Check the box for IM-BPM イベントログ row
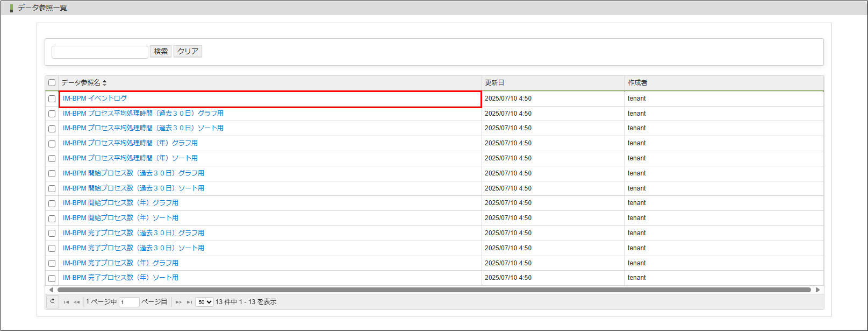This screenshot has width=868, height=331. point(52,98)
